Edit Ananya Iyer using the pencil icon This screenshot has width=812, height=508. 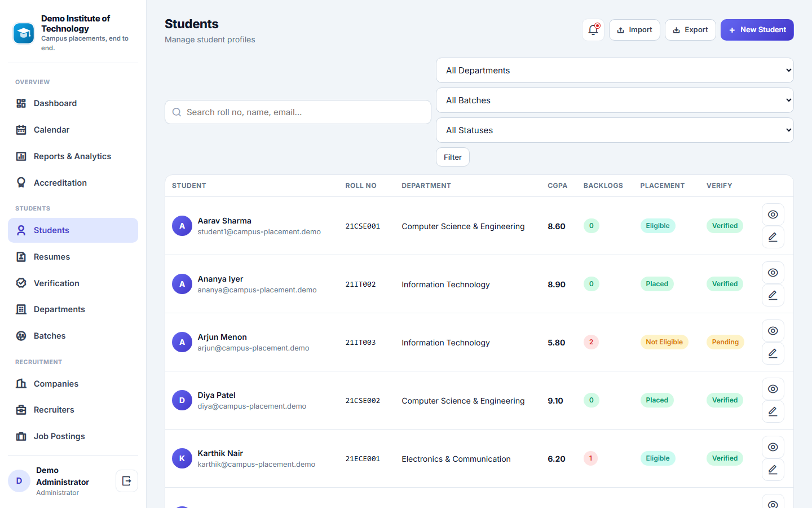[x=773, y=295]
